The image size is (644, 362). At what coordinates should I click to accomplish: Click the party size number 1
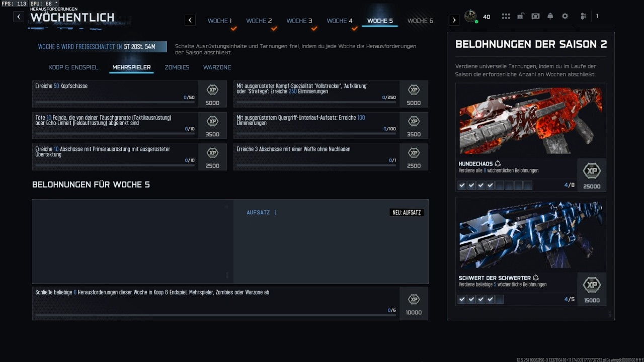coord(597,17)
